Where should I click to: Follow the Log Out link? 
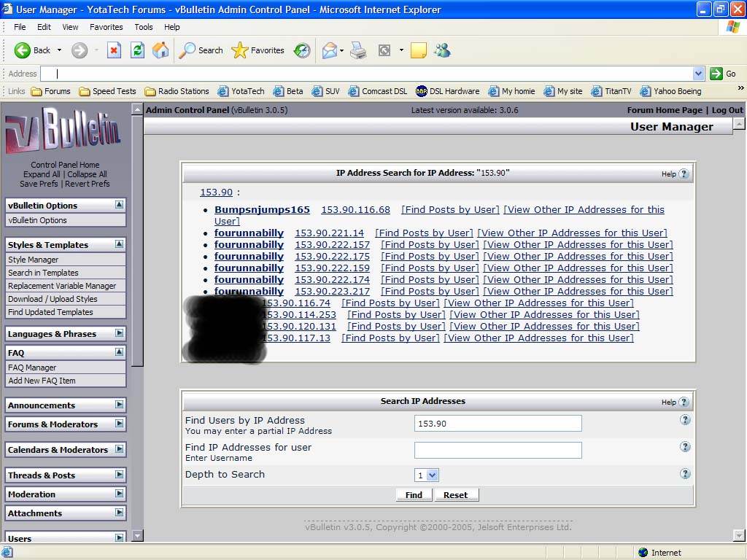point(727,110)
